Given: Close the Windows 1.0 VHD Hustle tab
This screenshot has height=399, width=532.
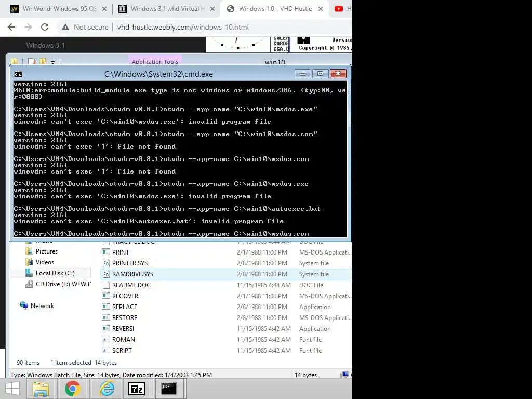Looking at the screenshot, I should tap(320, 9).
